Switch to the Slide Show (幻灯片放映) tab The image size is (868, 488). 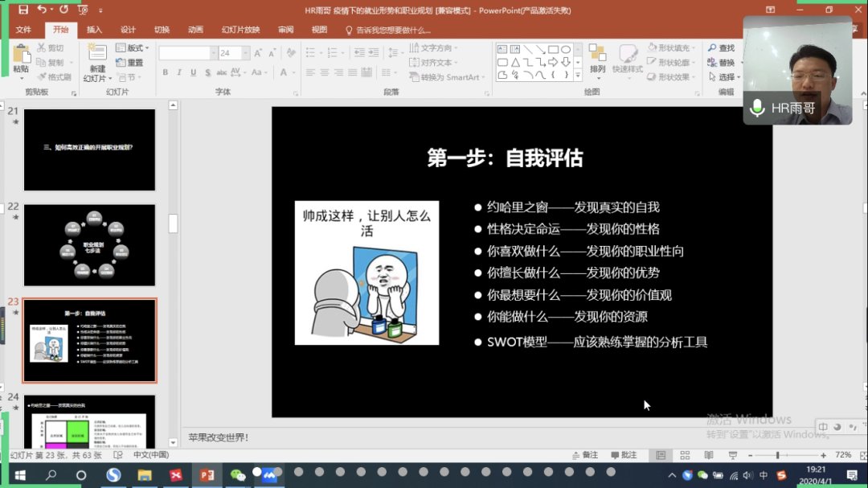[x=240, y=30]
